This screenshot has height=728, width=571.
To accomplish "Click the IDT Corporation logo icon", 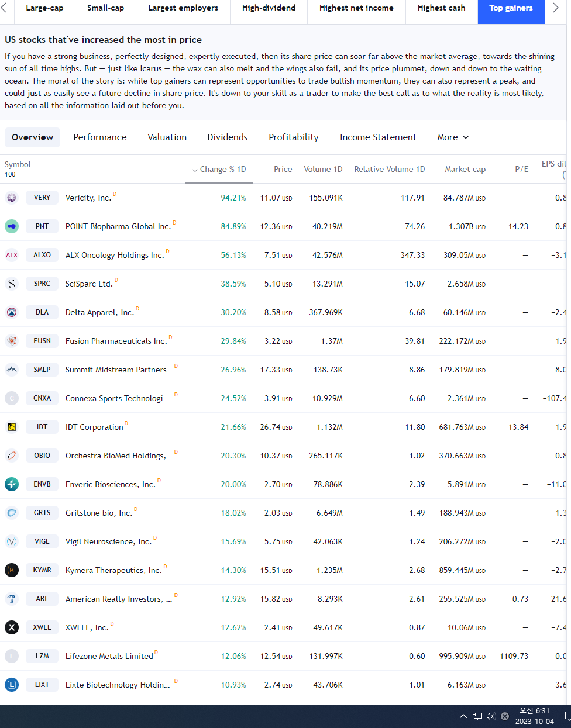I will [x=12, y=427].
